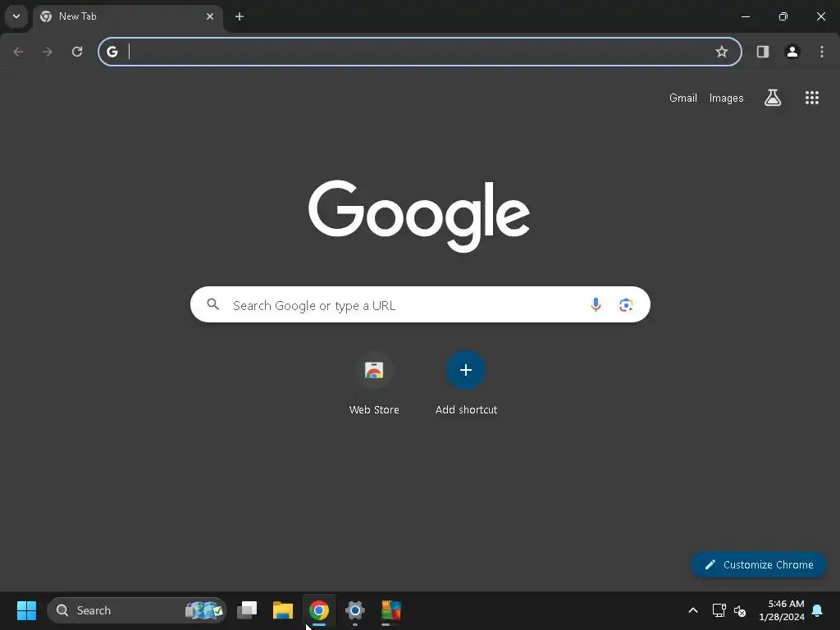Open Chrome three-dot menu

pos(822,52)
